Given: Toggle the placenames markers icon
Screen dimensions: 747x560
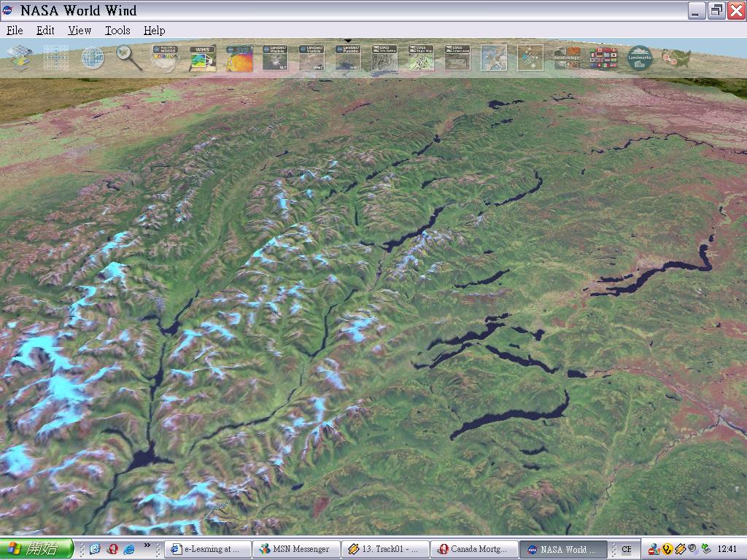Looking at the screenshot, I should (530, 58).
